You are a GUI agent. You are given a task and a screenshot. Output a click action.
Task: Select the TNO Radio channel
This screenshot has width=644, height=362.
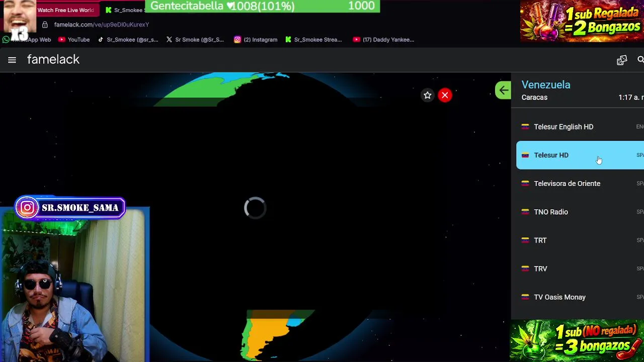(x=580, y=212)
